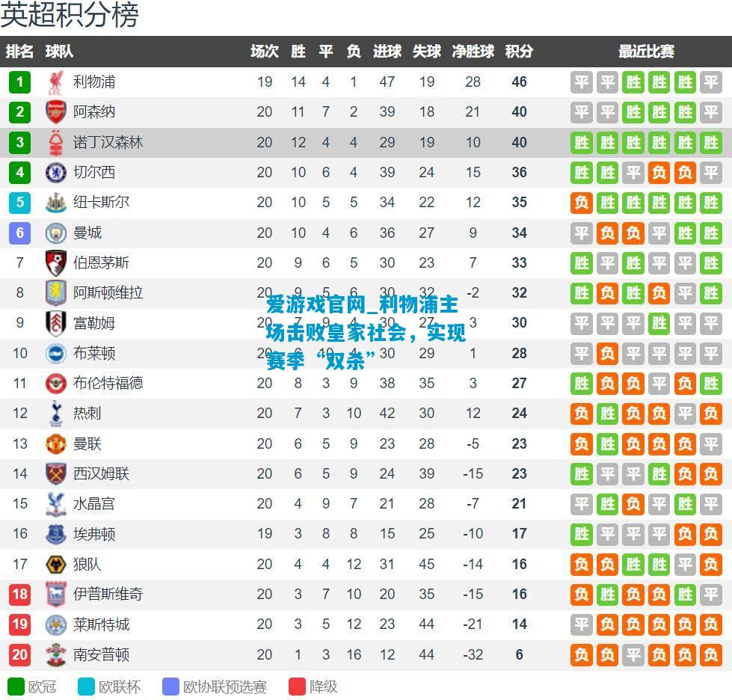Open the 曼城 team link

click(87, 233)
